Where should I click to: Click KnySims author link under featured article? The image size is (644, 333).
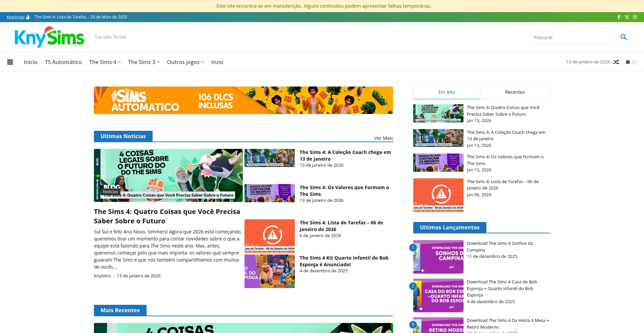tap(102, 276)
